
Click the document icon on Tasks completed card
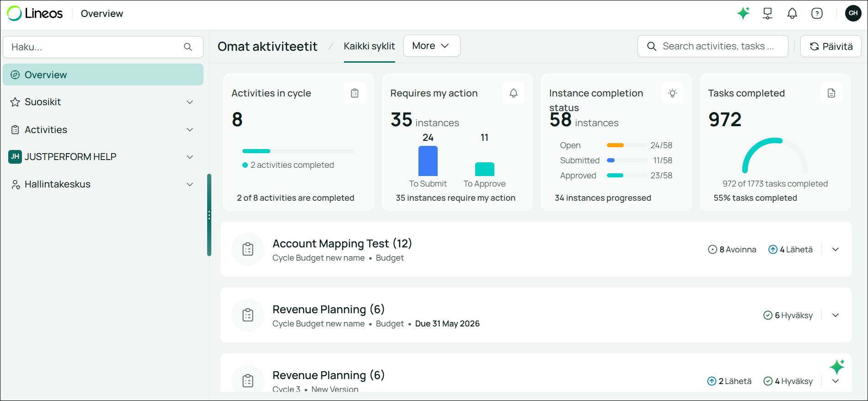(x=831, y=93)
